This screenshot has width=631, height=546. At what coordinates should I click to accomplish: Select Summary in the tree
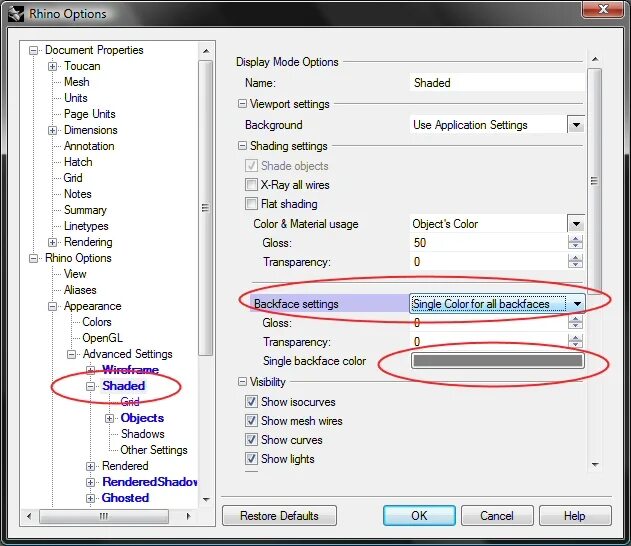pyautogui.click(x=85, y=210)
